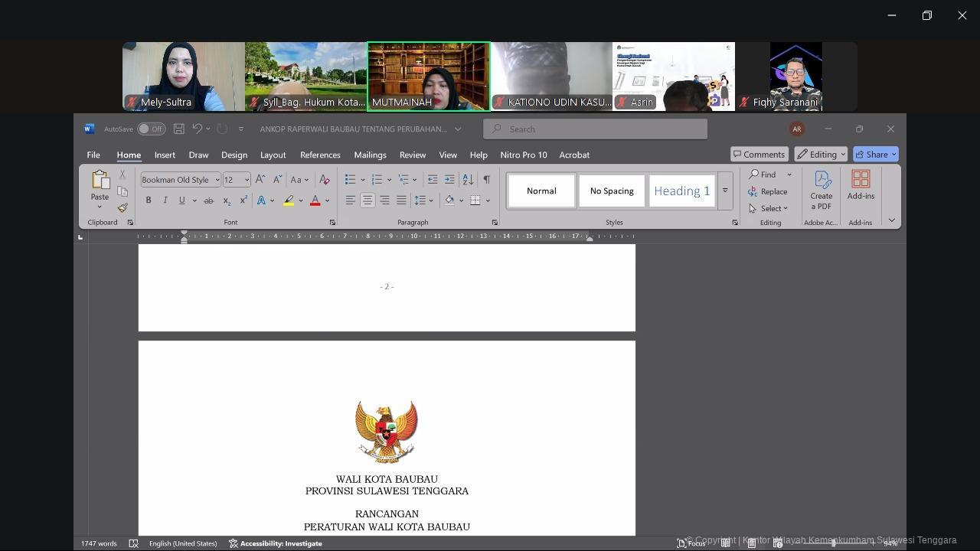Expand the Styles gallery more arrow
The image size is (980, 551).
725,191
